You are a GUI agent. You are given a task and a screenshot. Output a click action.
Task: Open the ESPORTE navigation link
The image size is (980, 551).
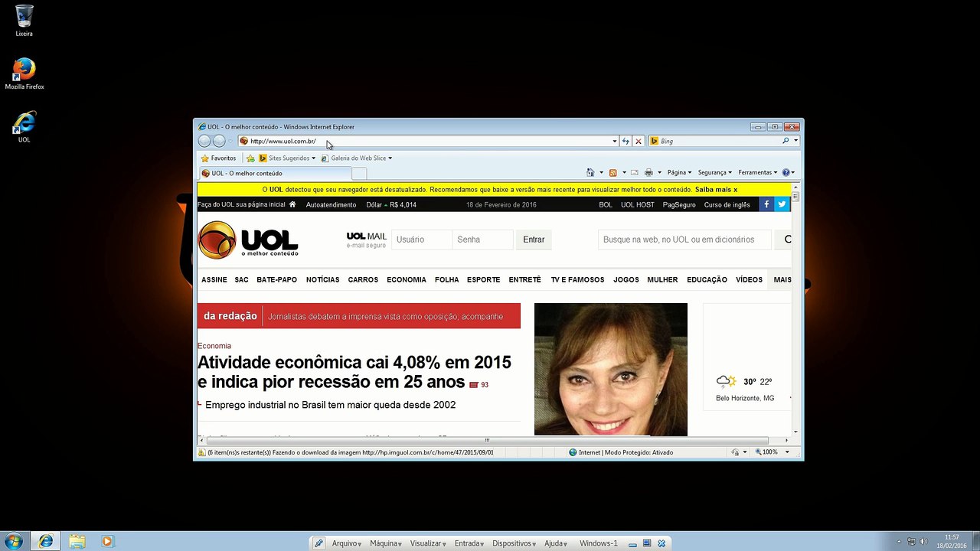(483, 279)
